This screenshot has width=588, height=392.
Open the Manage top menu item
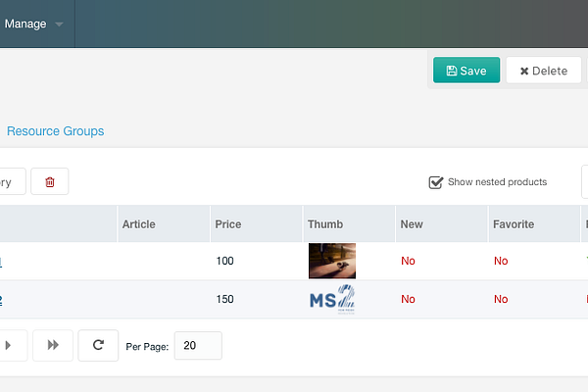[x=25, y=24]
